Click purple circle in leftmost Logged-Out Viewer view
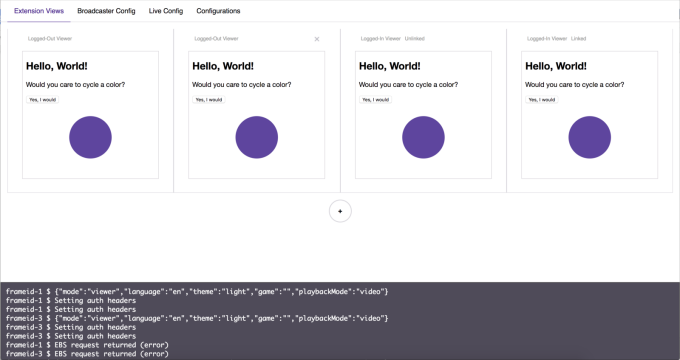Viewport: 680px width, 360px height. [x=91, y=137]
